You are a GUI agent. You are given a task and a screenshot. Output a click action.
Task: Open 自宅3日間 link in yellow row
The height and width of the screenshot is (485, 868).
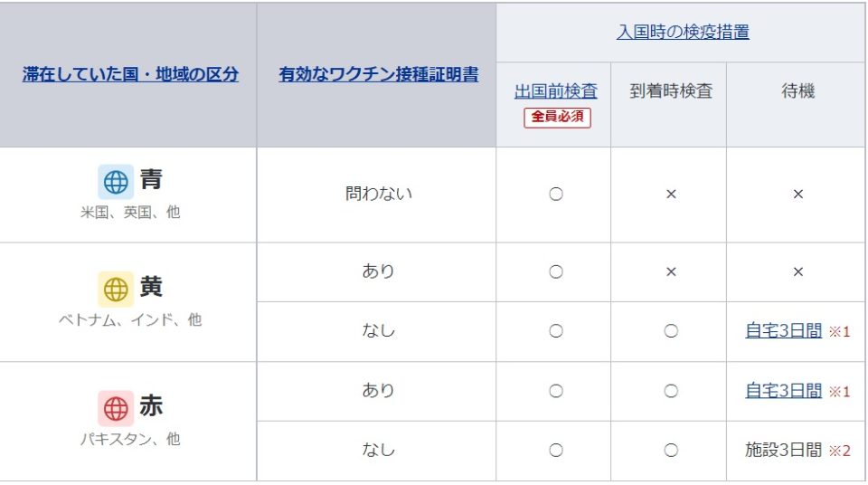(783, 331)
